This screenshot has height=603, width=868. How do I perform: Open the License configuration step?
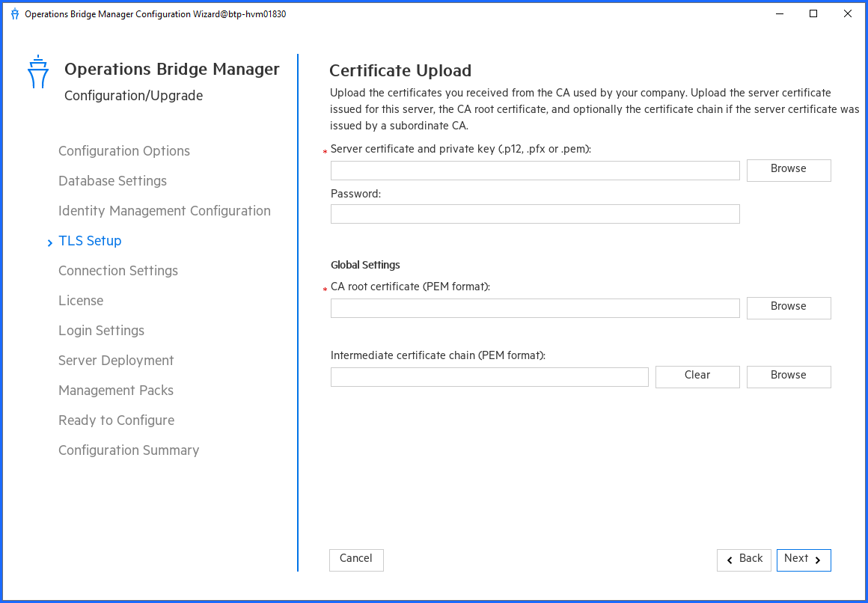pos(81,301)
